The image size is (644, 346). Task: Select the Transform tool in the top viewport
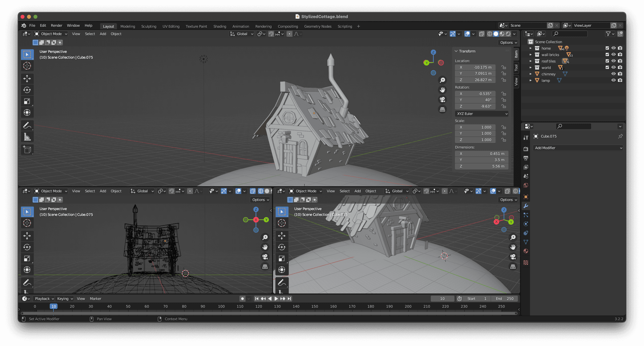click(x=27, y=112)
